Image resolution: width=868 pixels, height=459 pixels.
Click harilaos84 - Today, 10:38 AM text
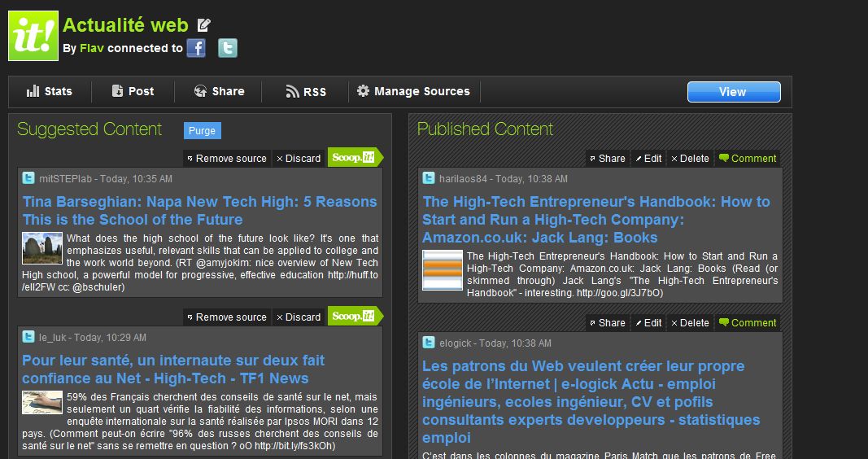504,179
